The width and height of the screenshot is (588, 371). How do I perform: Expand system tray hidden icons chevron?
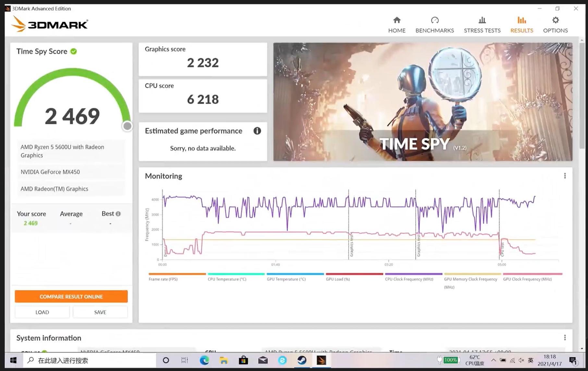493,360
